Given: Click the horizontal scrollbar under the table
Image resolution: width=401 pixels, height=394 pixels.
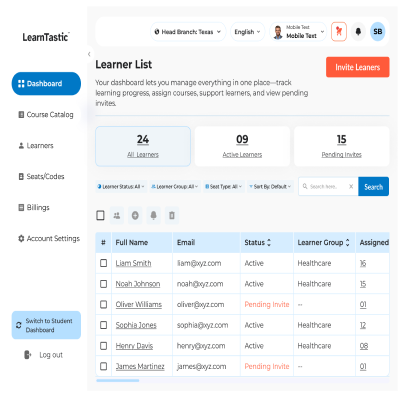Looking at the screenshot, I should point(118,380).
